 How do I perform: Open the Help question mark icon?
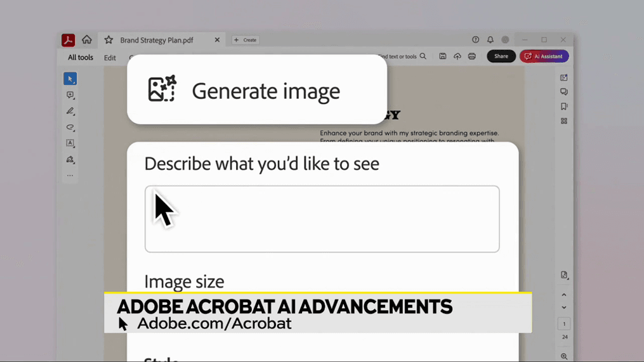[x=476, y=40]
